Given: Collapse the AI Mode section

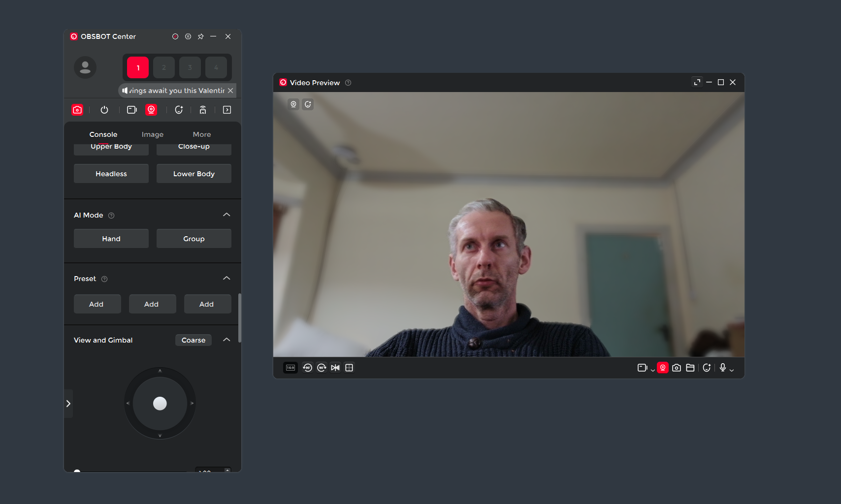Looking at the screenshot, I should [226, 215].
